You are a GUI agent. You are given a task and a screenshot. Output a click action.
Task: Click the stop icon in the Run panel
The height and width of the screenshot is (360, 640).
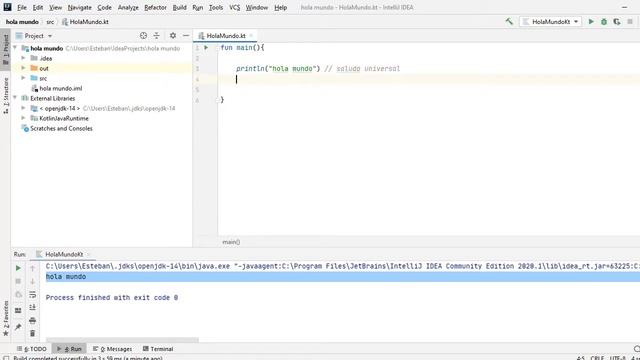point(18,281)
